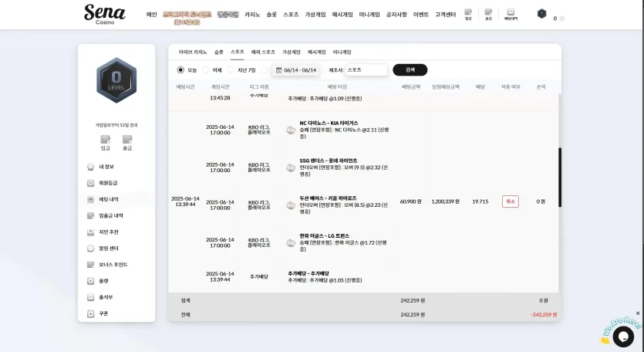644x352 pixels.
Task: Click the 제조사 provider input field
Action: [366, 70]
